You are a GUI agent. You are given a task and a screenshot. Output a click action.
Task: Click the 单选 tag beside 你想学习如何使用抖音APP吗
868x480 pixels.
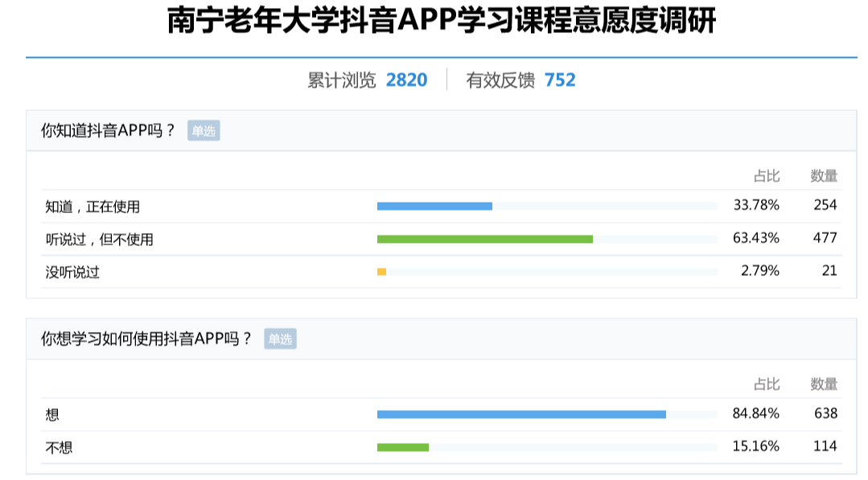pyautogui.click(x=280, y=339)
